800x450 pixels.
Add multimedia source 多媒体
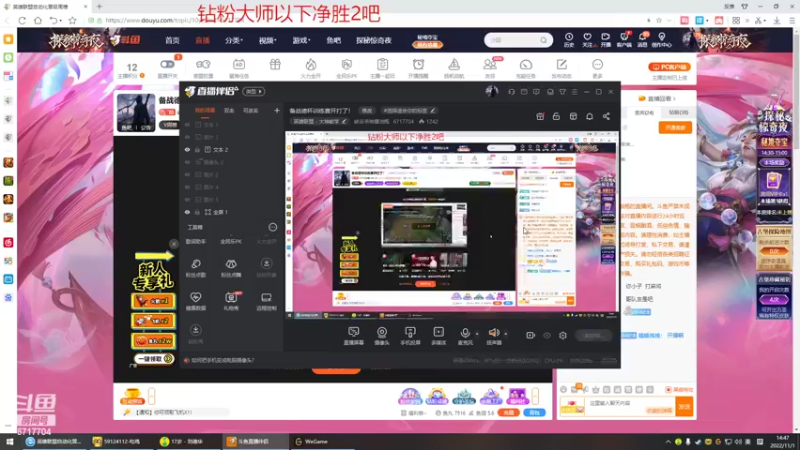click(438, 336)
